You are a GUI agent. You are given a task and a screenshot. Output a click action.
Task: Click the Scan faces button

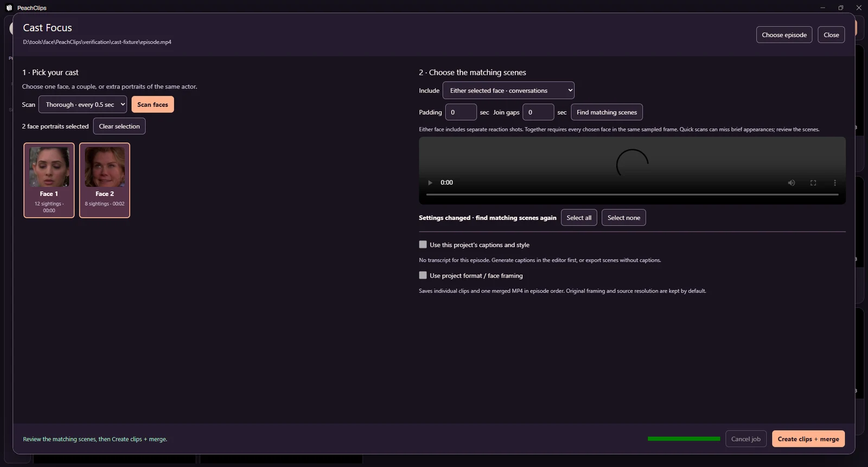tap(152, 104)
